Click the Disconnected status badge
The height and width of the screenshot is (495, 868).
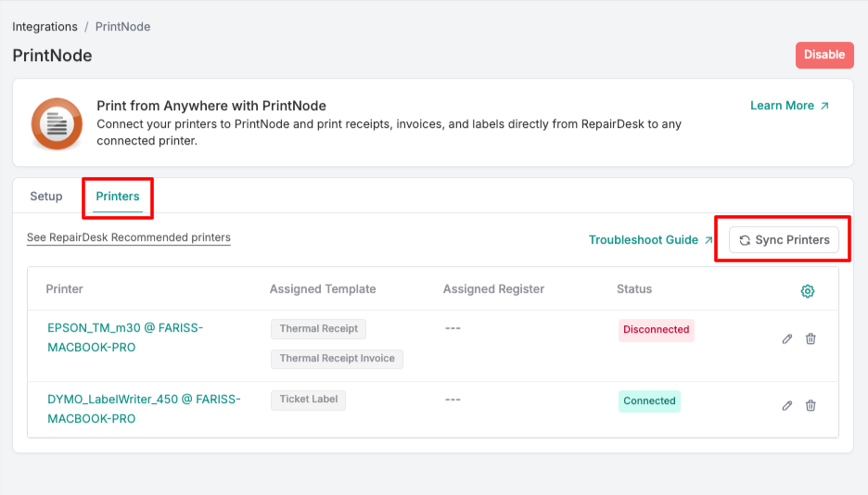(x=656, y=330)
